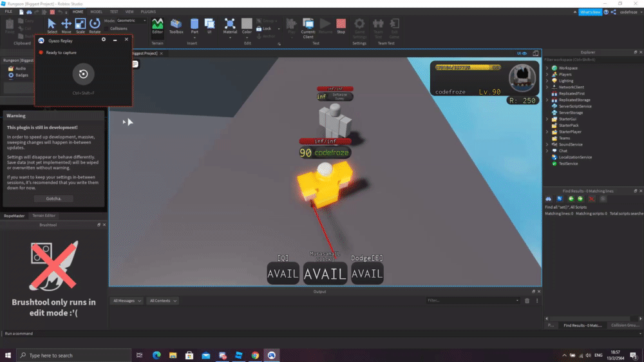This screenshot has width=644, height=362.
Task: Click the find binoculars in quick access bar
Action: [29, 12]
